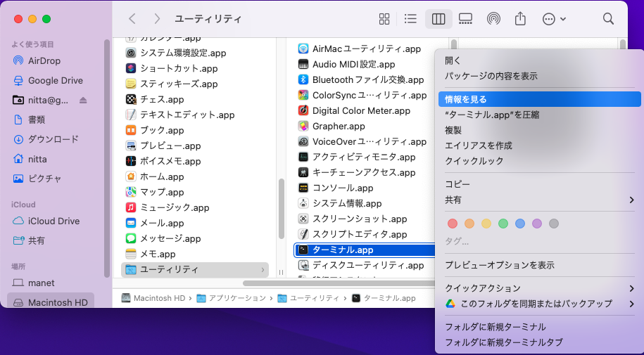644x355 pixels.
Task: Select フォルダに新規ターミナル menu entry
Action: point(495,327)
